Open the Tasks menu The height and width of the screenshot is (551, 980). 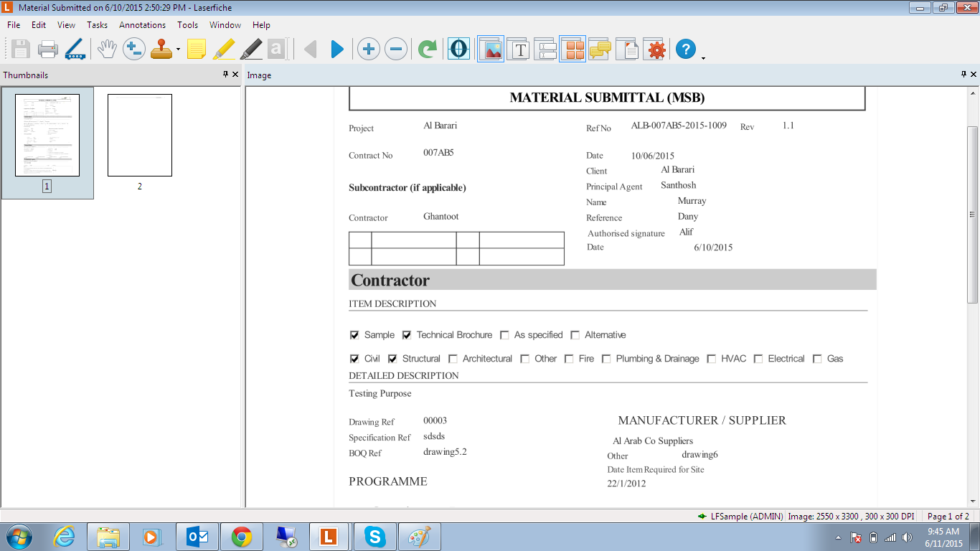tap(97, 24)
